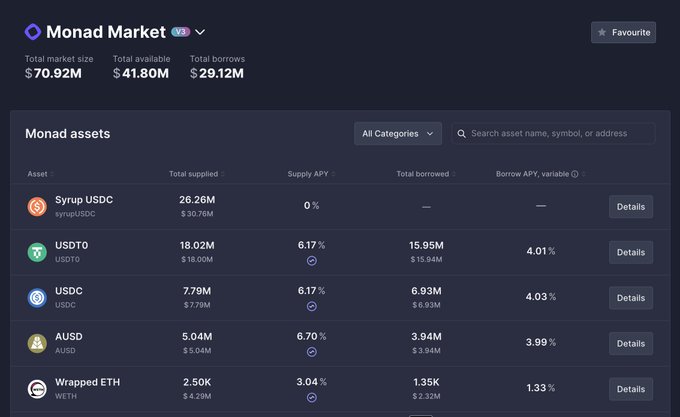
Task: Open Details for Wrapped ETH
Action: (x=631, y=389)
